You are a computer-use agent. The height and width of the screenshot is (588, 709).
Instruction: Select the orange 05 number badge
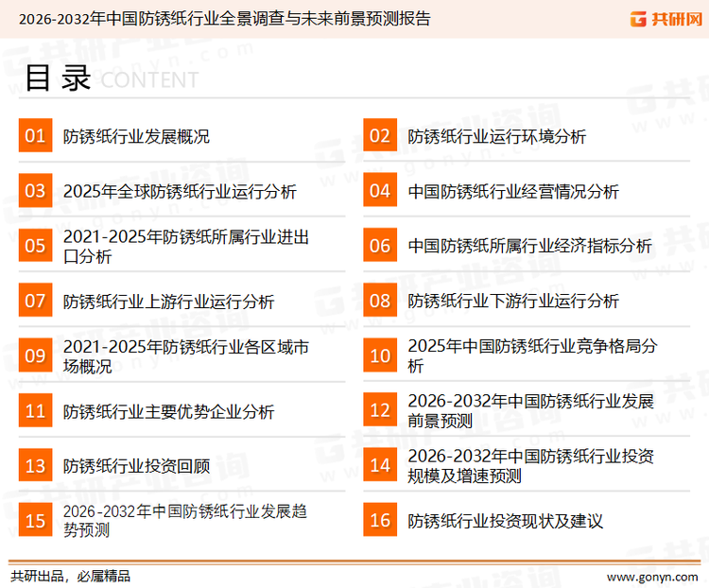pos(35,246)
